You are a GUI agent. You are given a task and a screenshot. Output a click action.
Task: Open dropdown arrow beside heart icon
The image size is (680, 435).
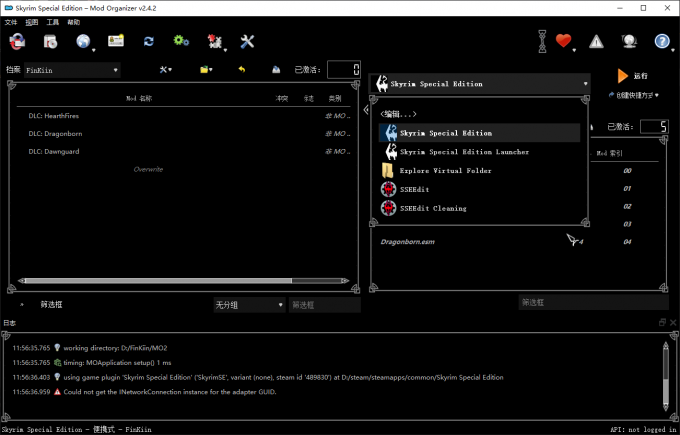pos(574,50)
